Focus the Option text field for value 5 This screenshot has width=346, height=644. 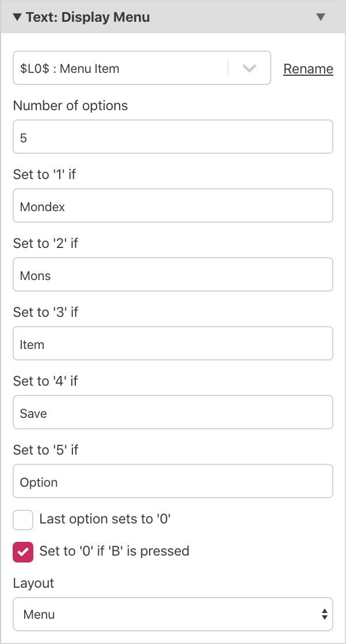pos(172,481)
